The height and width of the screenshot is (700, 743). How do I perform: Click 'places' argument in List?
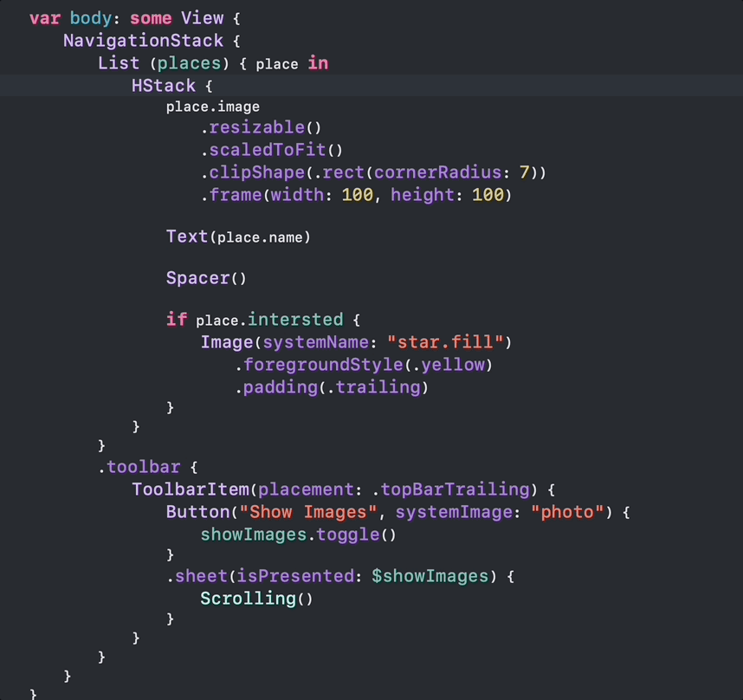click(x=189, y=63)
